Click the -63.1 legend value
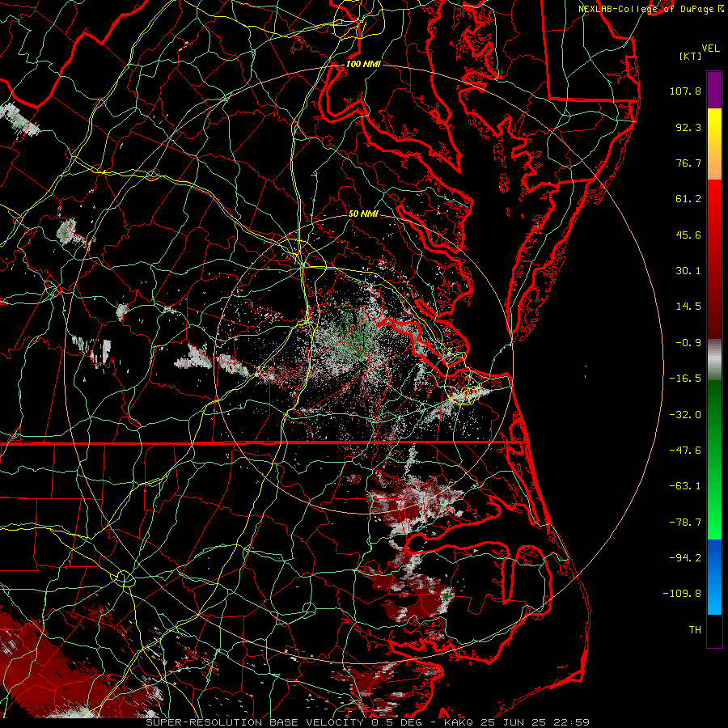The width and height of the screenshot is (728, 728). [685, 486]
